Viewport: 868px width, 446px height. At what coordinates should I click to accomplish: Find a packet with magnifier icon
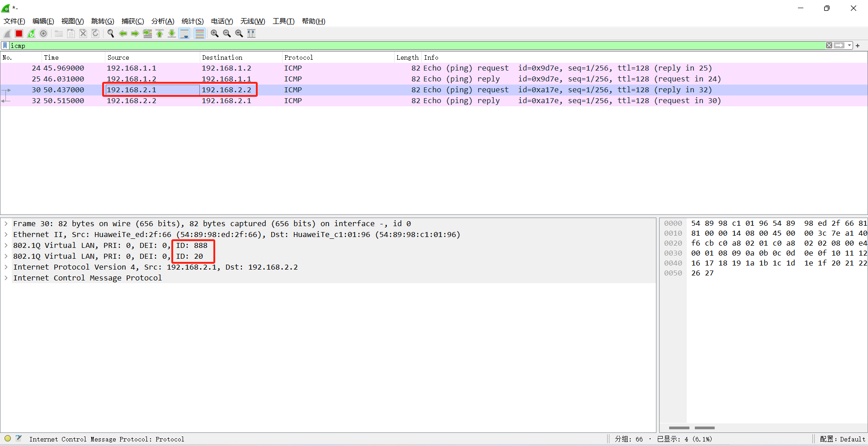pos(110,33)
